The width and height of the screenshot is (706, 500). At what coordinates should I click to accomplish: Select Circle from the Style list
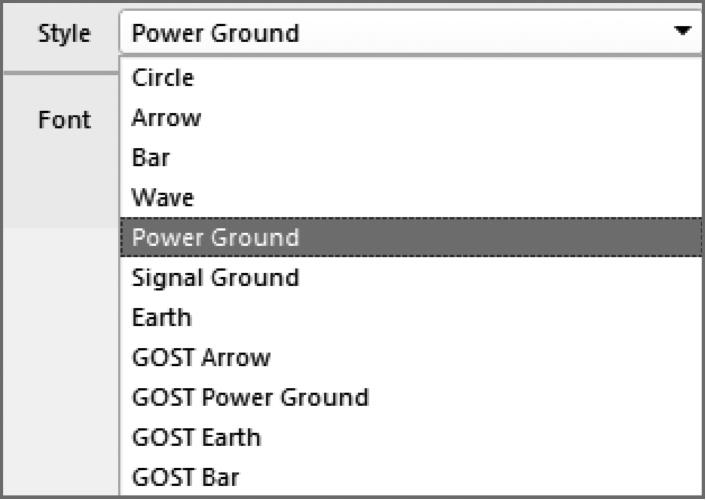pos(163,78)
